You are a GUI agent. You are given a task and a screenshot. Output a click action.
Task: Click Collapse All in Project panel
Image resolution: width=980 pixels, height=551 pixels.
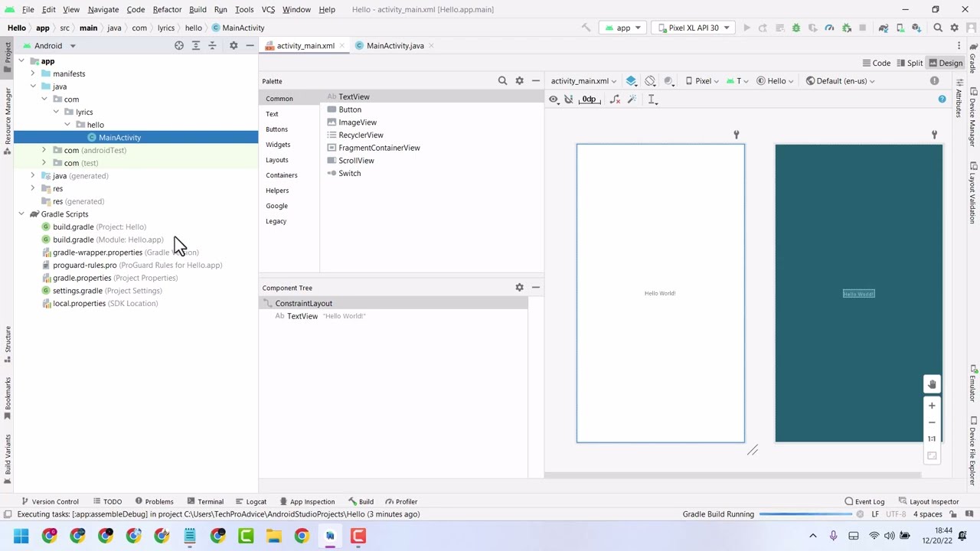tap(213, 46)
